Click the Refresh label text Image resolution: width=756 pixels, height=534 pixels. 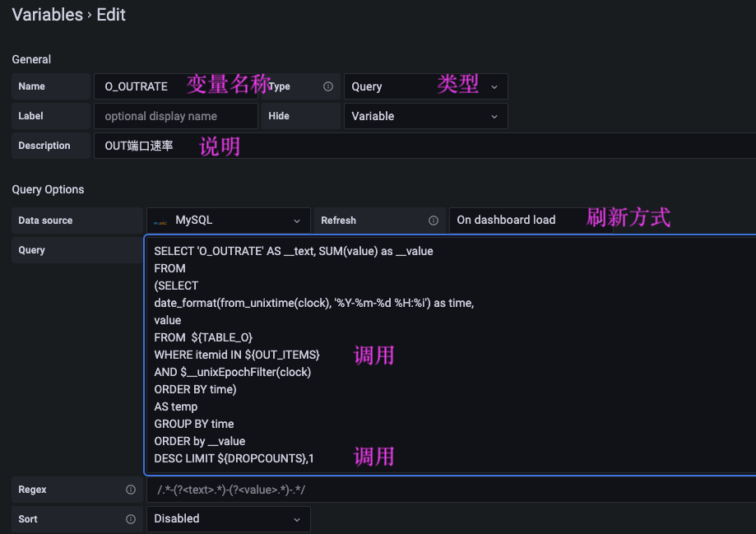338,221
